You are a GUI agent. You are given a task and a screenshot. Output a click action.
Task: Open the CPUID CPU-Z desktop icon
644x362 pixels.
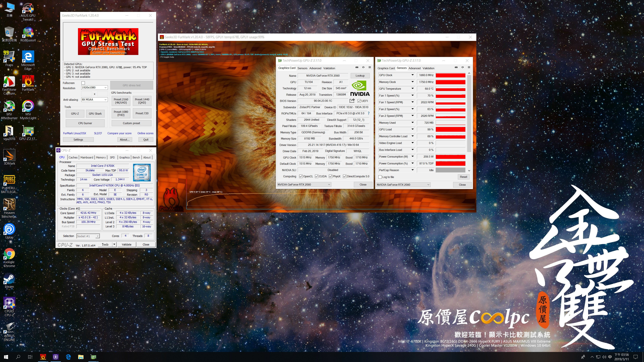9,307
